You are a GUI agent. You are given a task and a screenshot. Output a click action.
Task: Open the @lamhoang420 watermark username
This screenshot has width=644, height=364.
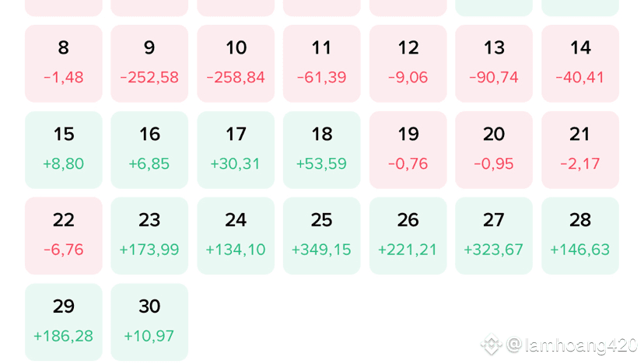tap(572, 345)
